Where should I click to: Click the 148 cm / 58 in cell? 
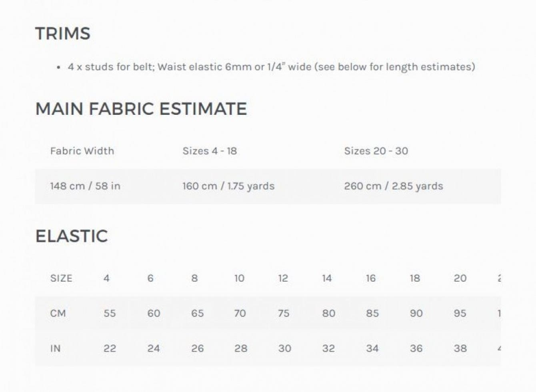point(85,186)
